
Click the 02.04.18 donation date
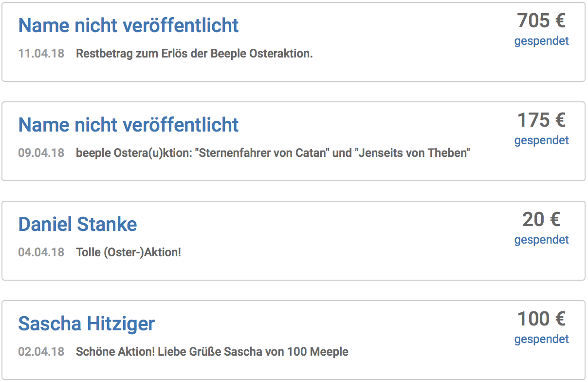point(41,352)
